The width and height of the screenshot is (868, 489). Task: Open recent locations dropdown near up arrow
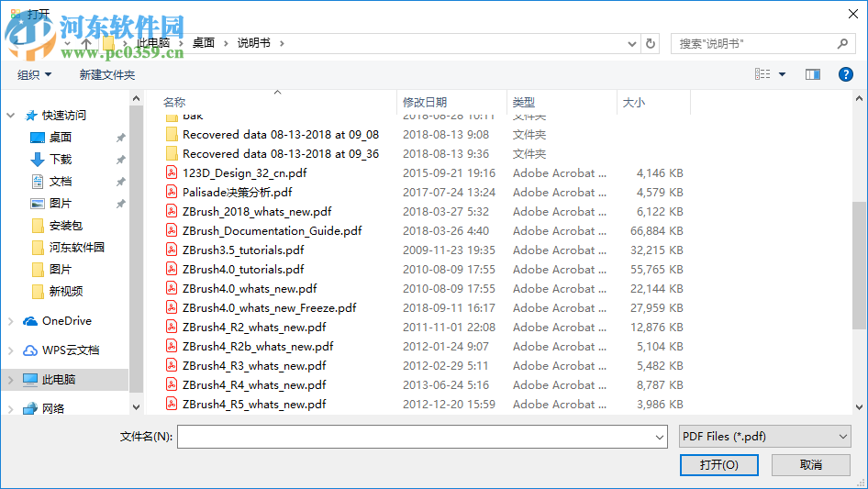pos(67,44)
